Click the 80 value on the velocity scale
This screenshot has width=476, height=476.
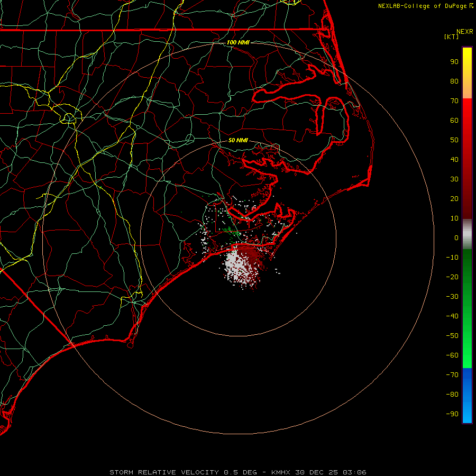pyautogui.click(x=454, y=81)
